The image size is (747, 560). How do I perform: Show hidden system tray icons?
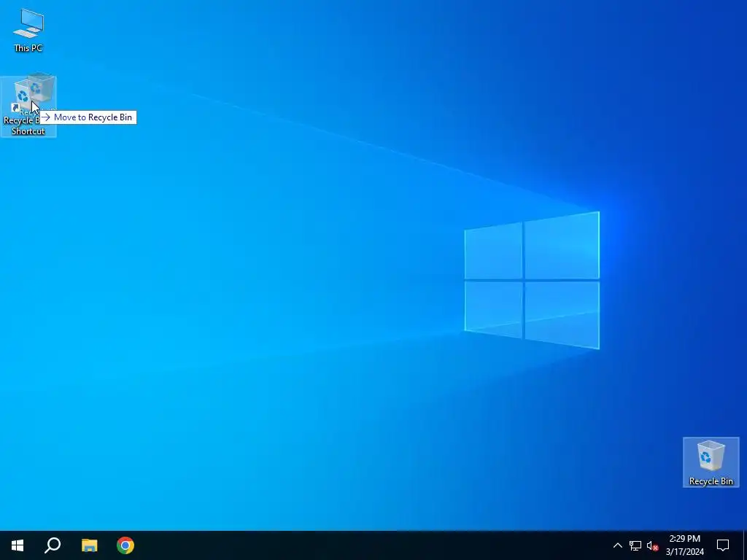(x=617, y=545)
